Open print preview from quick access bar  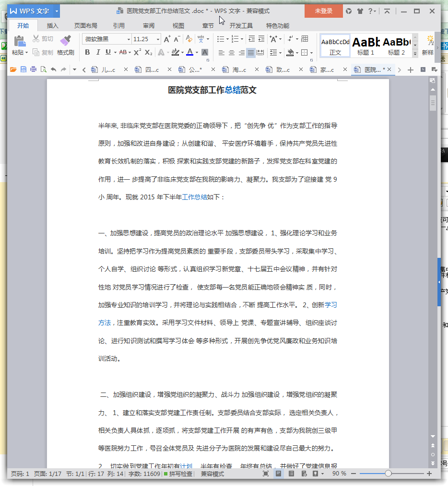44,69
